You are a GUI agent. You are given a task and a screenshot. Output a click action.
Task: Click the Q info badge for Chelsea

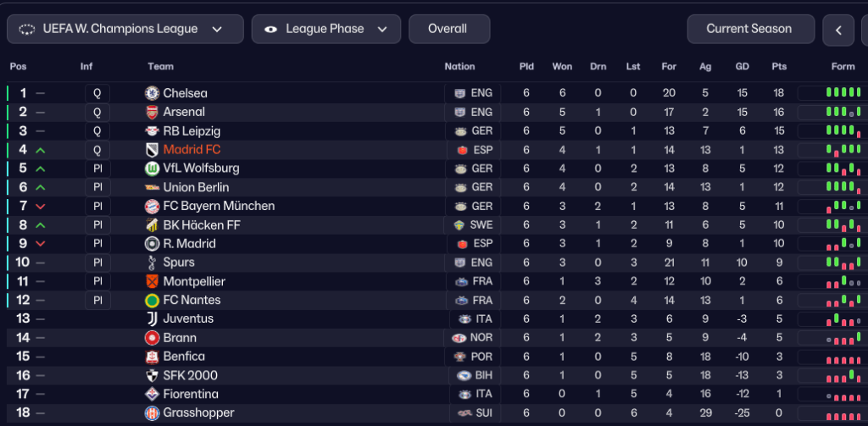(97, 93)
